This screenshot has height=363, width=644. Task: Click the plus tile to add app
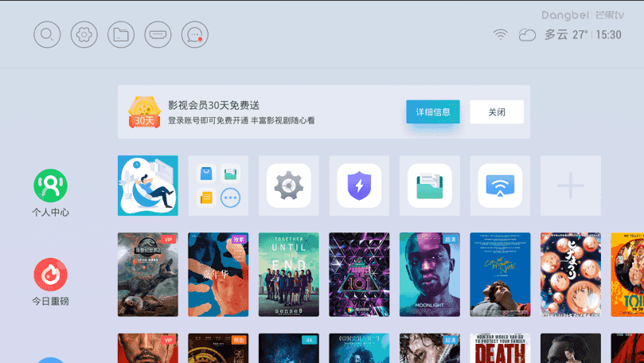pos(571,185)
